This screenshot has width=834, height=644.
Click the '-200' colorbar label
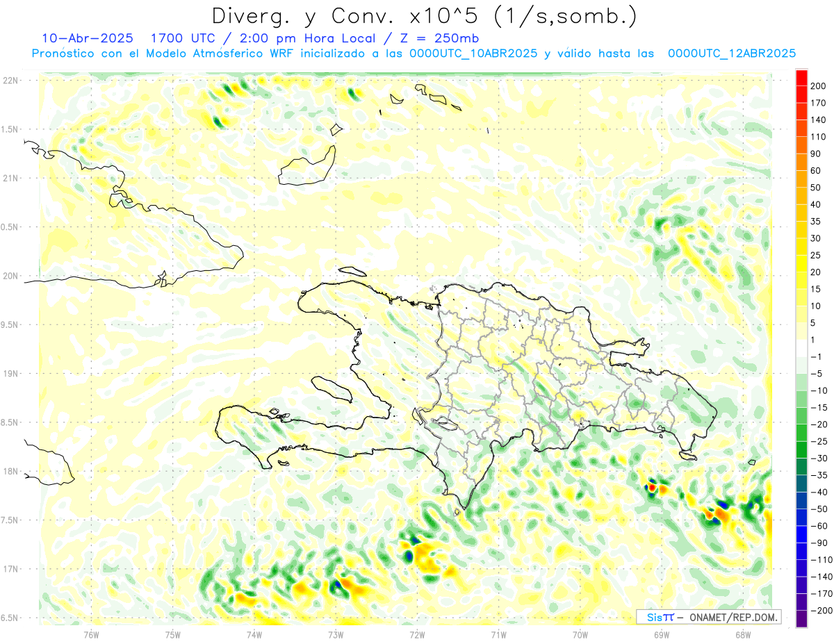point(821,611)
